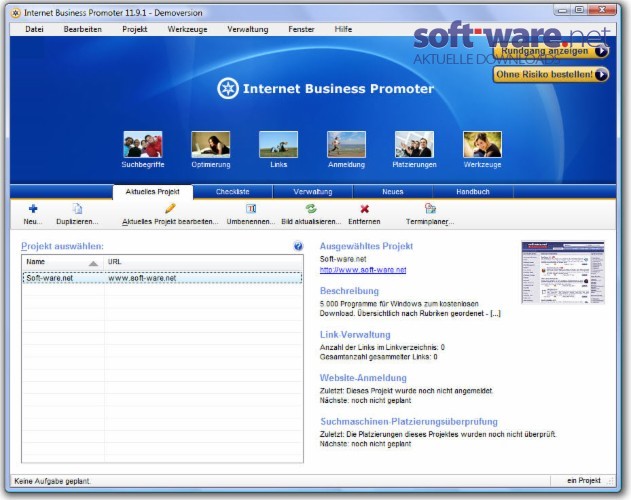The image size is (631, 500).
Task: Select the Soft-ware.net project row
Action: (163, 278)
